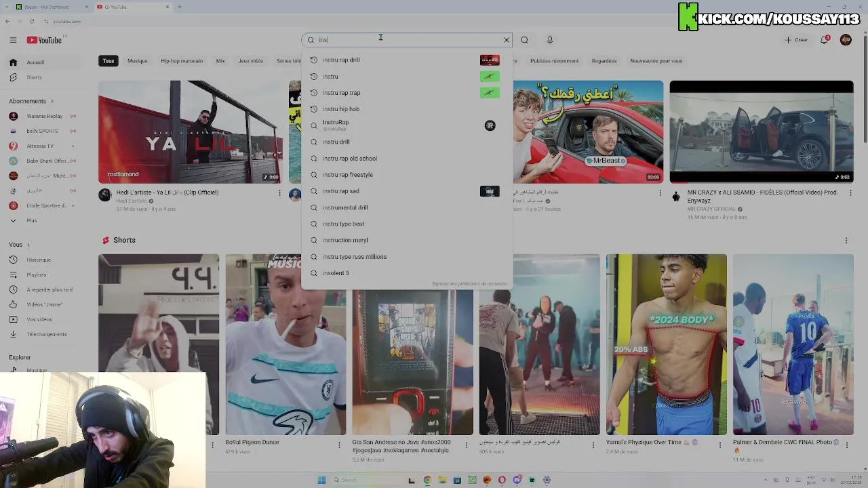Click the Créer button
The image size is (868, 488).
pyautogui.click(x=796, y=40)
